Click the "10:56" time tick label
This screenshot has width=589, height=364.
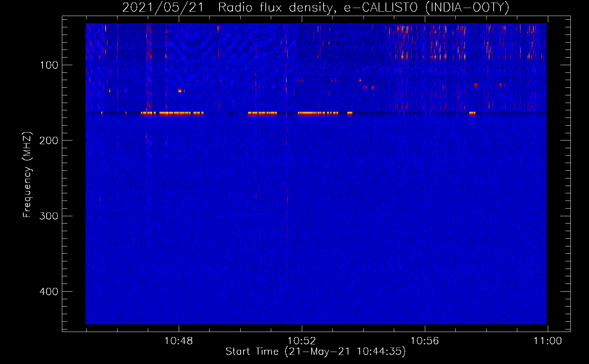pos(424,341)
